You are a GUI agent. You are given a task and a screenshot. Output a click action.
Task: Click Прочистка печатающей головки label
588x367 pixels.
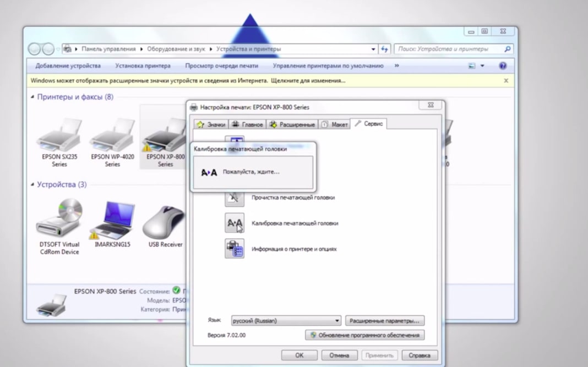coord(293,198)
